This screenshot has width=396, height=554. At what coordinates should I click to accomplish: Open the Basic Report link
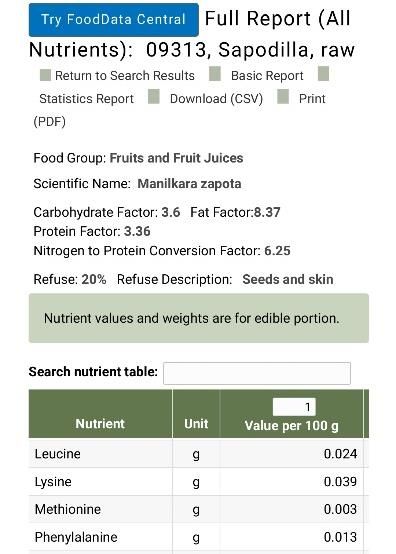click(267, 76)
